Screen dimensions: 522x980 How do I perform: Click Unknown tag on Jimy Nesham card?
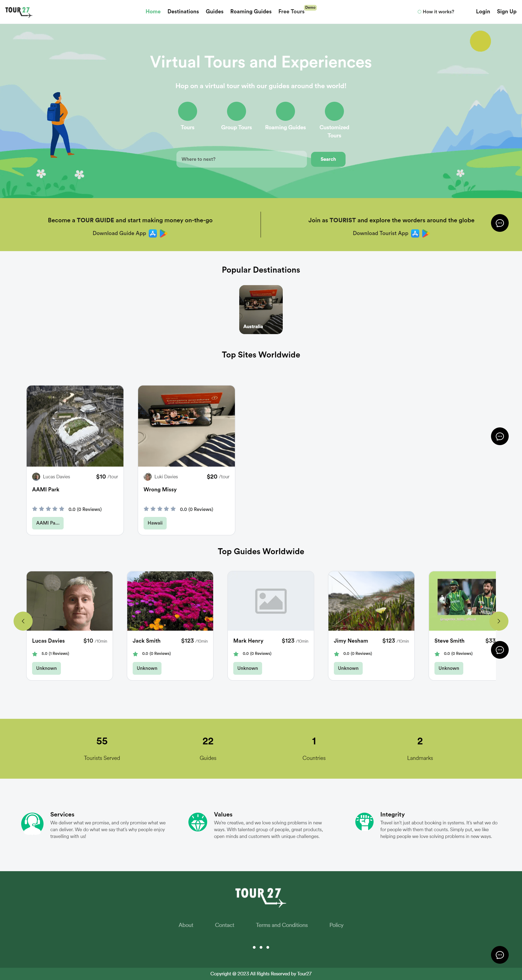tap(348, 668)
